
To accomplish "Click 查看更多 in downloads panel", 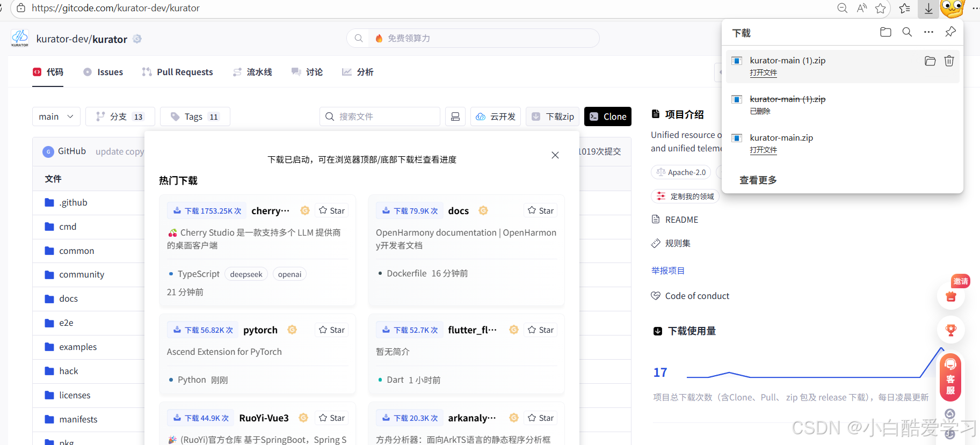I will pyautogui.click(x=758, y=180).
